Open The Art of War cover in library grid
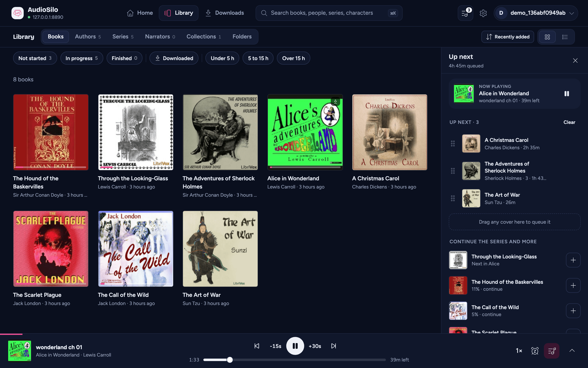This screenshot has width=588, height=368. pyautogui.click(x=220, y=249)
